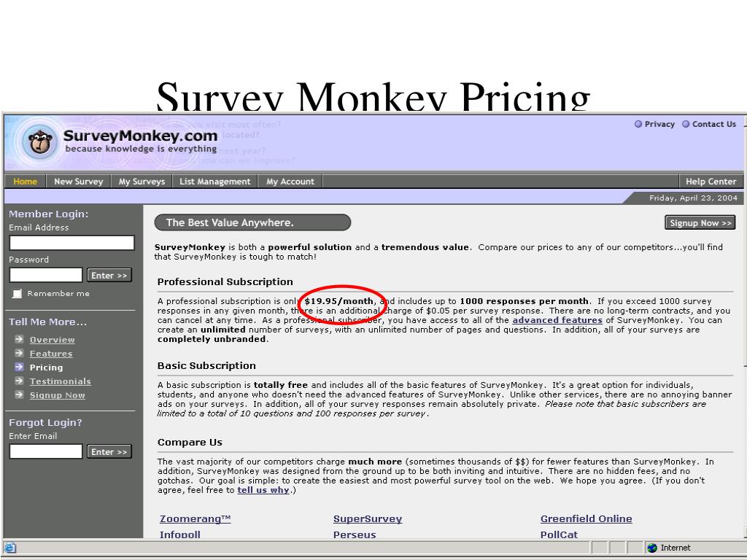The width and height of the screenshot is (747, 560).
Task: Click the "Professional Subscription" heading
Action: click(x=225, y=281)
